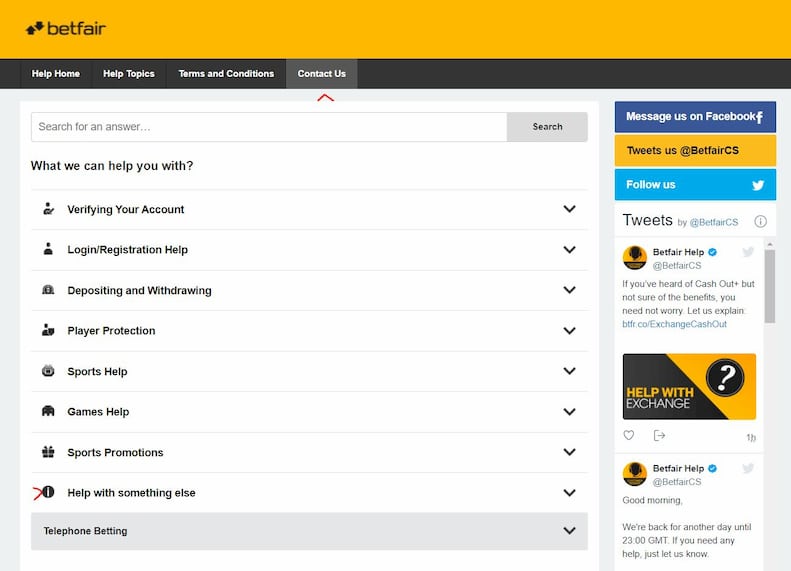Open Terms and Conditions tab
This screenshot has width=791, height=571.
(226, 74)
